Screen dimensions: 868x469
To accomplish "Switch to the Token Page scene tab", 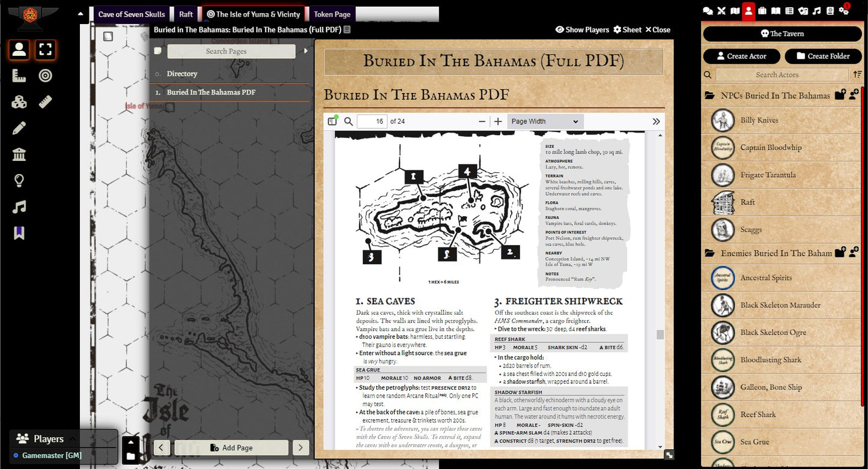I will pos(332,14).
